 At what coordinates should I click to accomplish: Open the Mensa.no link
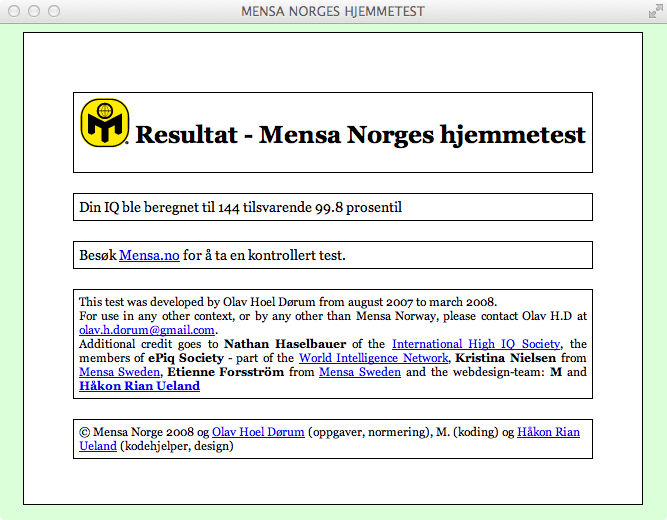[149, 255]
